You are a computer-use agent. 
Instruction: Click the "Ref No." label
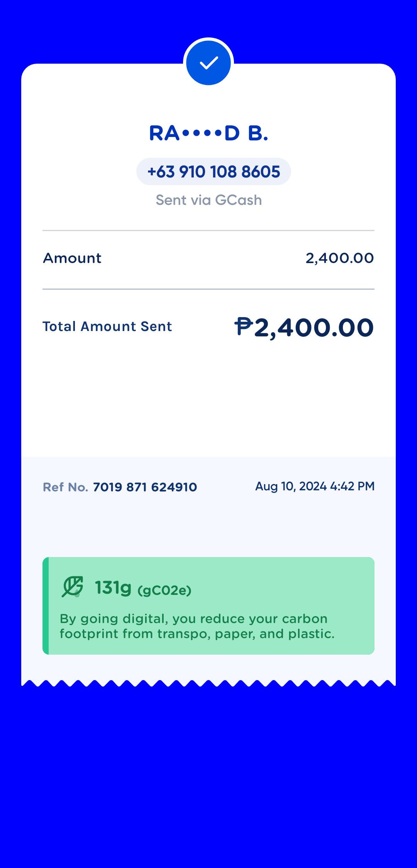[x=65, y=487]
